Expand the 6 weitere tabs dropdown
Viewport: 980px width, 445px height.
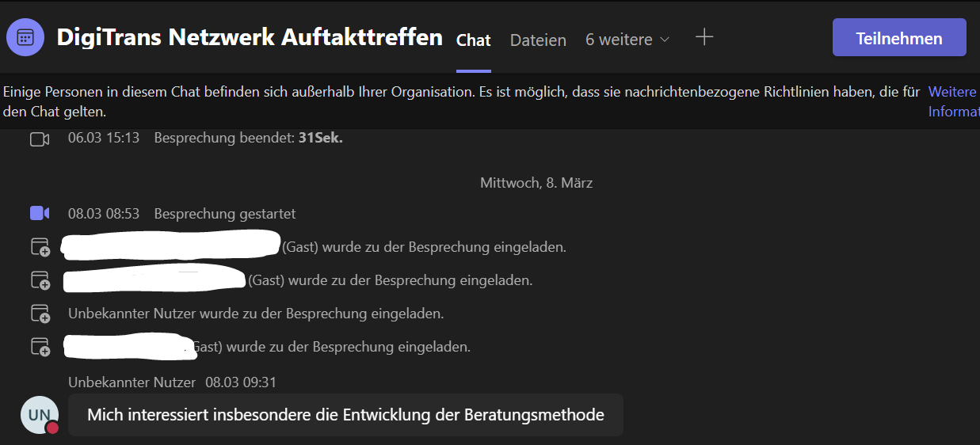pyautogui.click(x=627, y=40)
